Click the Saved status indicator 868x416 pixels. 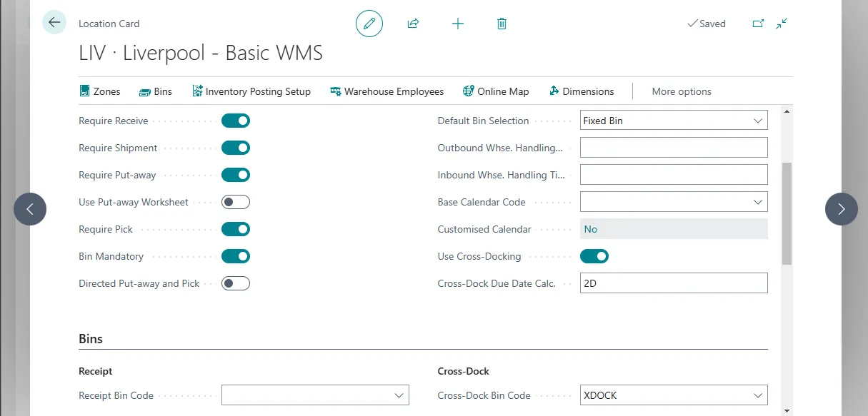[706, 24]
